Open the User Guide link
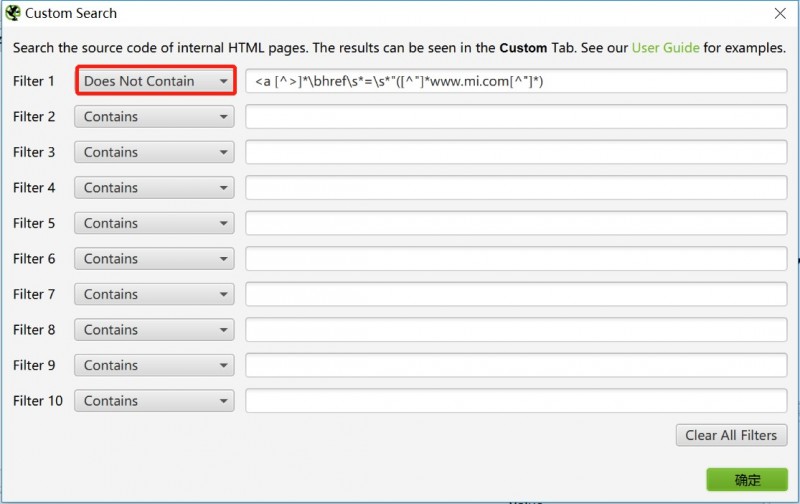The width and height of the screenshot is (800, 504). click(x=665, y=48)
